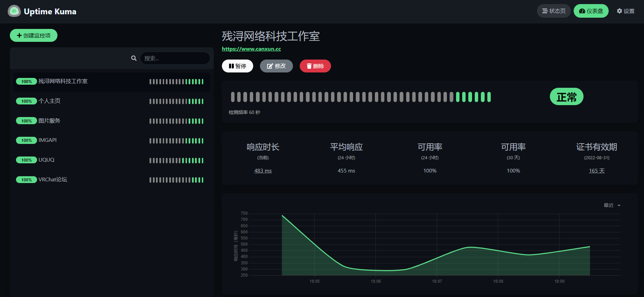Click the 100% badge beside UQUQ

click(x=27, y=160)
